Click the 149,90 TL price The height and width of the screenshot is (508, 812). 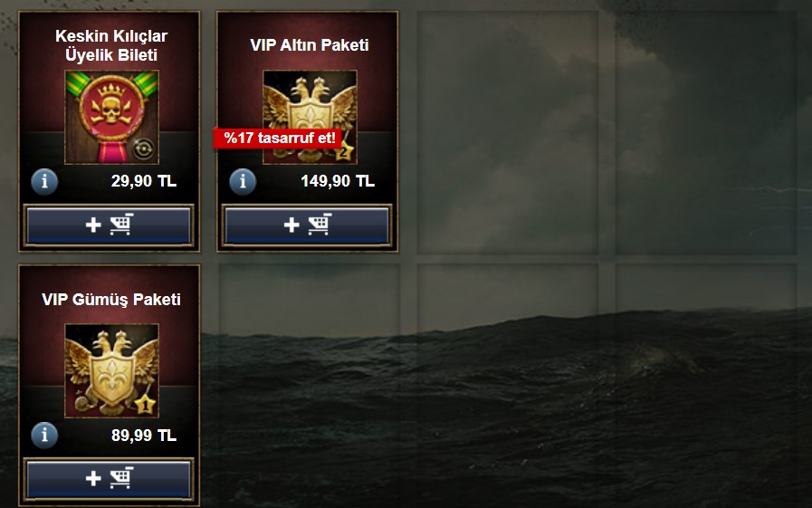tap(338, 181)
